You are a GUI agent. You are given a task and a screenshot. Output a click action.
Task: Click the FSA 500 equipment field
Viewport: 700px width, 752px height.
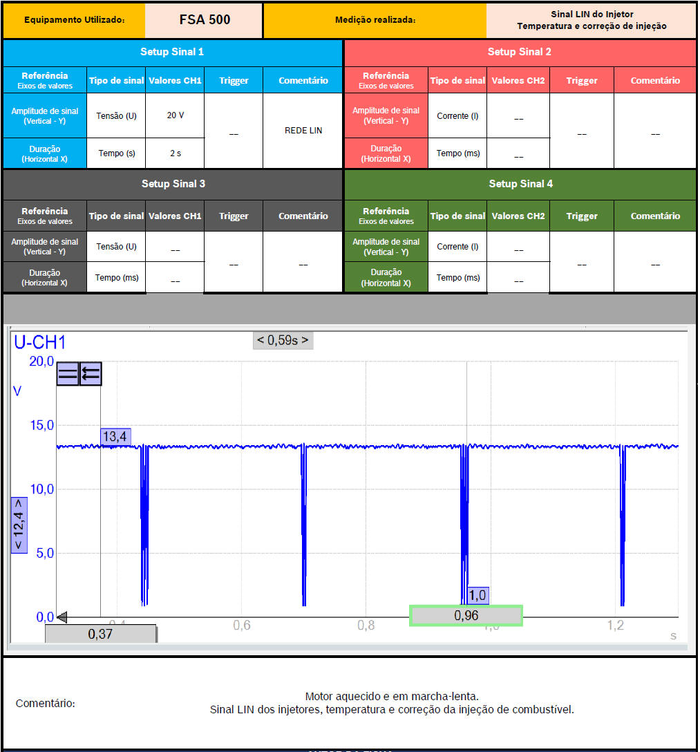[x=205, y=20]
